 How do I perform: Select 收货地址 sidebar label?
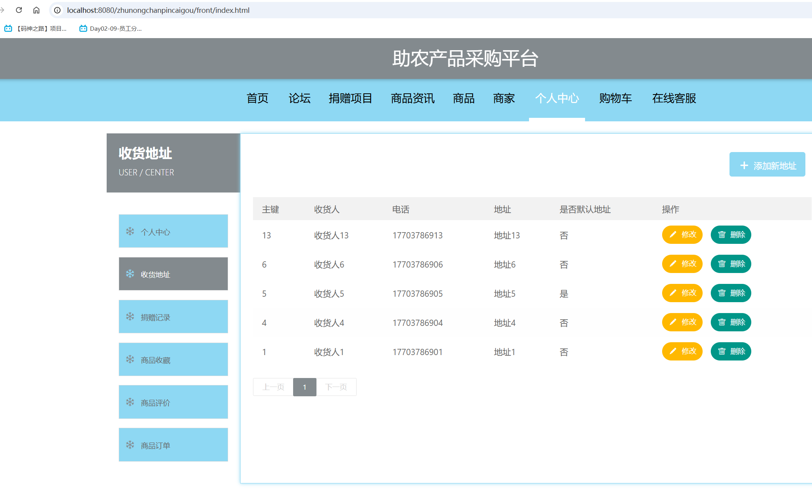point(155,275)
